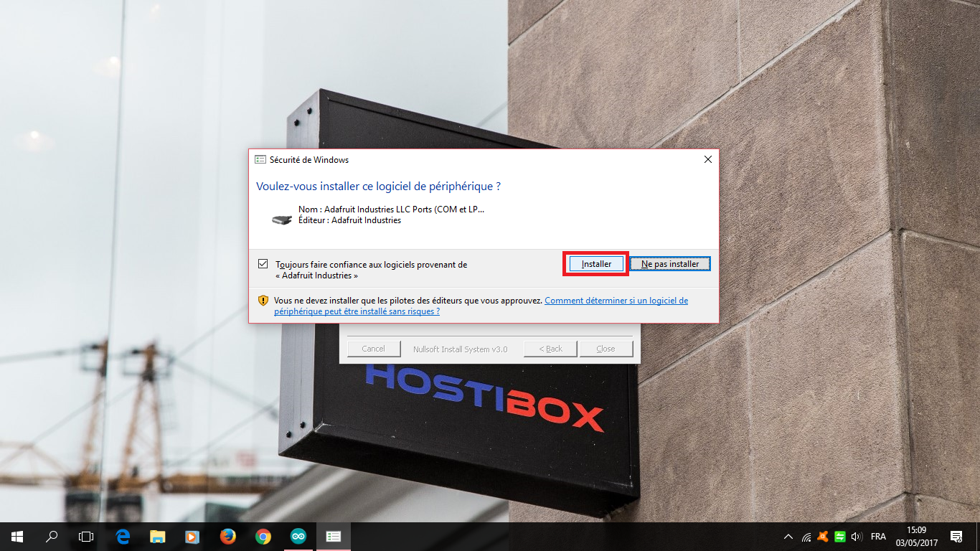Open the media player taskbar icon
The image size is (980, 551).
pyautogui.click(x=192, y=537)
